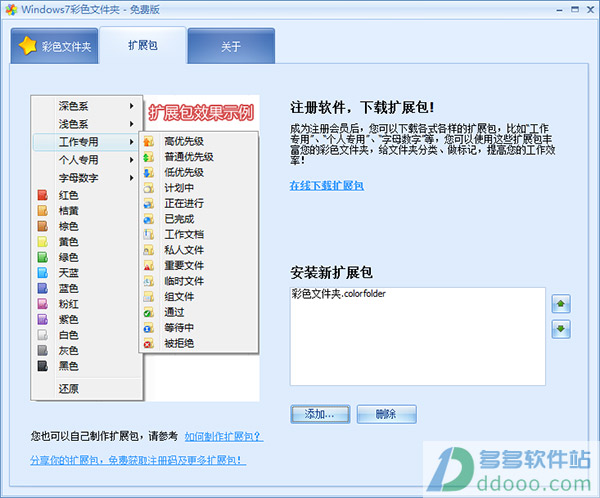Viewport: 600px width, 498px height.
Task: Click the 浅色系 menu label
Action: coord(73,124)
